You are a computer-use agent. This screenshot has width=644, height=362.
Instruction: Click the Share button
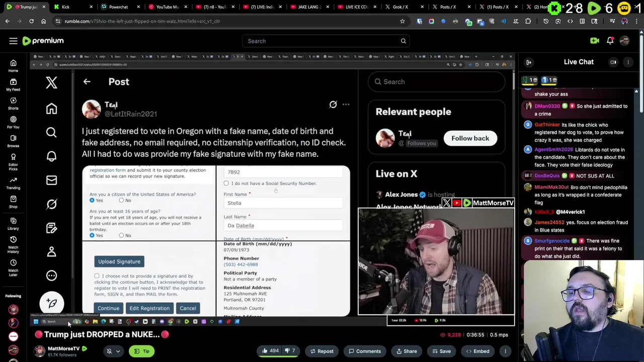(406, 351)
